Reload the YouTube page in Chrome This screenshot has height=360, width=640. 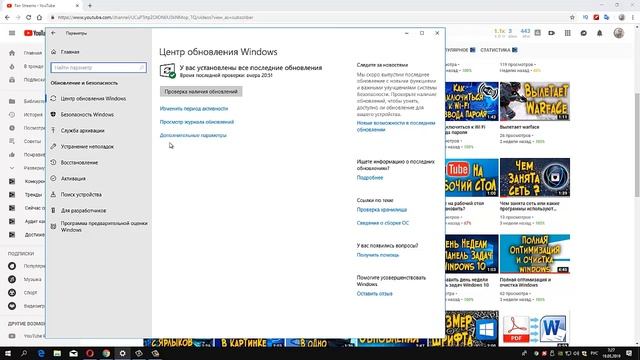(29, 17)
